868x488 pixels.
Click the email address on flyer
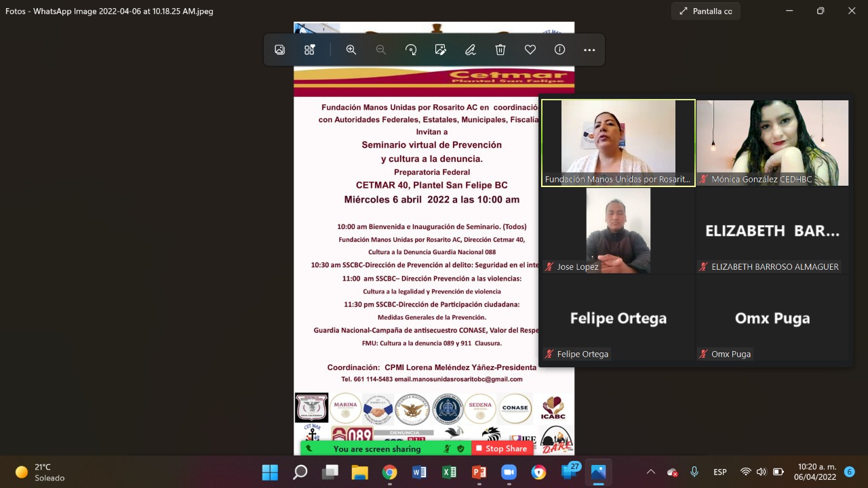(x=458, y=379)
